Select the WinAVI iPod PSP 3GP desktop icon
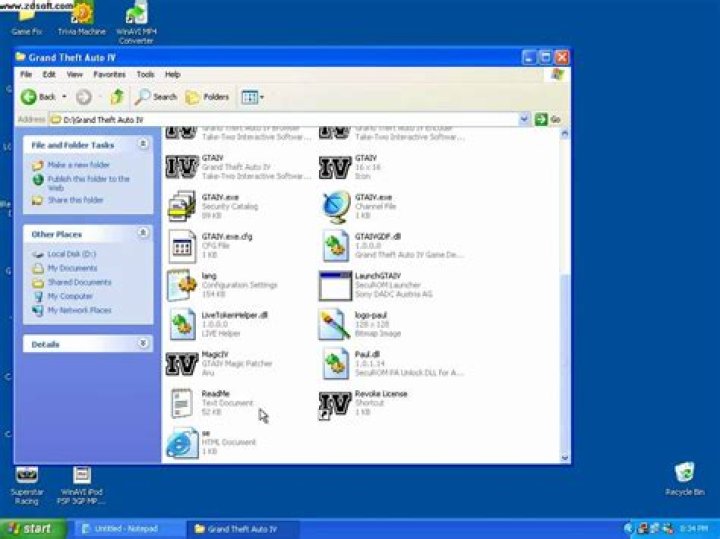The width and height of the screenshot is (720, 539). [80, 485]
